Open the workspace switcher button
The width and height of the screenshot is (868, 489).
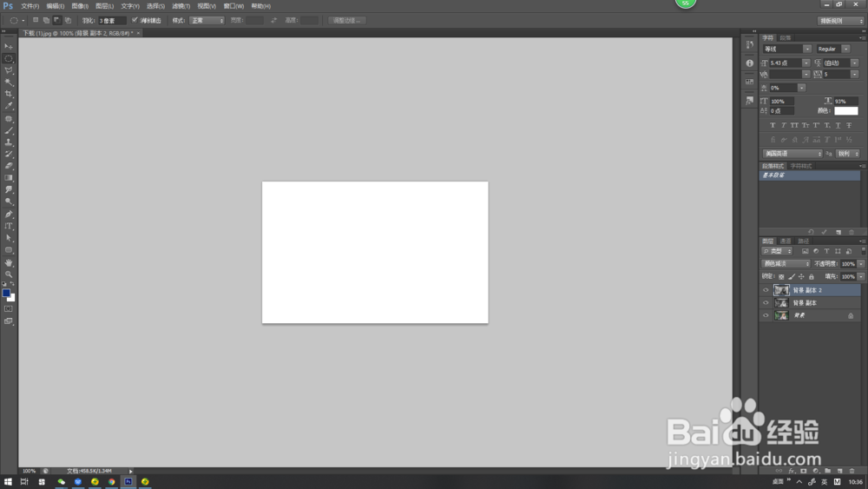point(841,21)
